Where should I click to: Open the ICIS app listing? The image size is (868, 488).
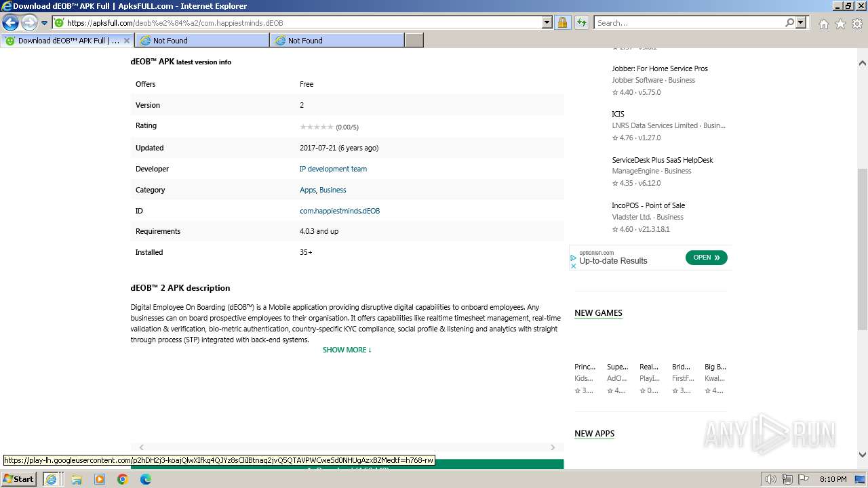point(618,114)
